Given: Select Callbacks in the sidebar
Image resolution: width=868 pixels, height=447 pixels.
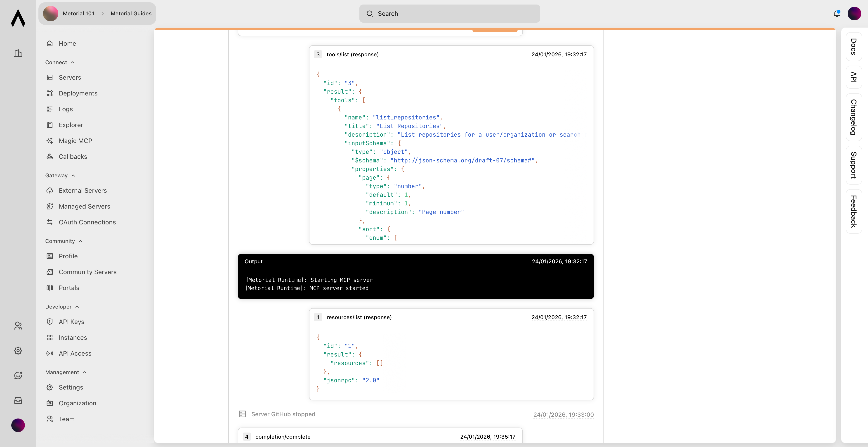Looking at the screenshot, I should [x=72, y=156].
